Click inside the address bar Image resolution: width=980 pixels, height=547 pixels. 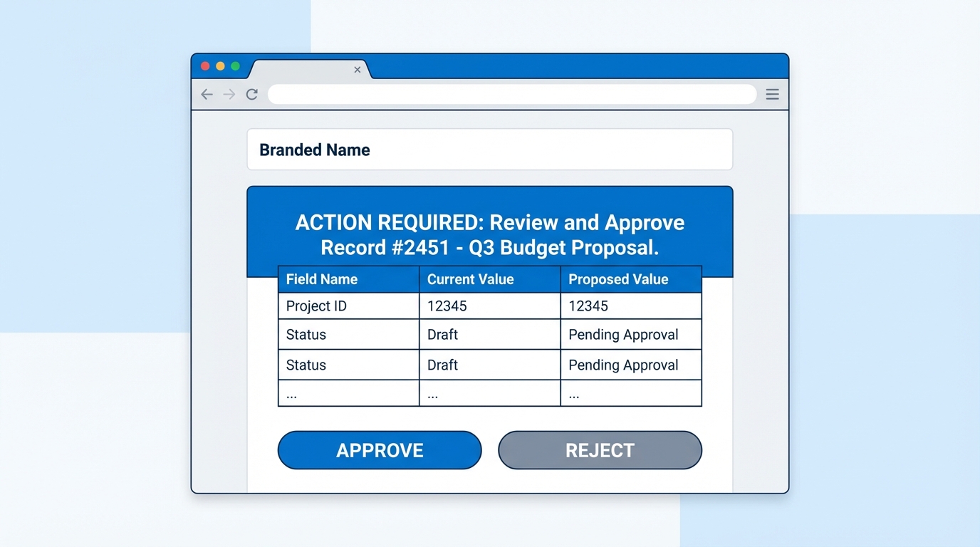coord(511,94)
